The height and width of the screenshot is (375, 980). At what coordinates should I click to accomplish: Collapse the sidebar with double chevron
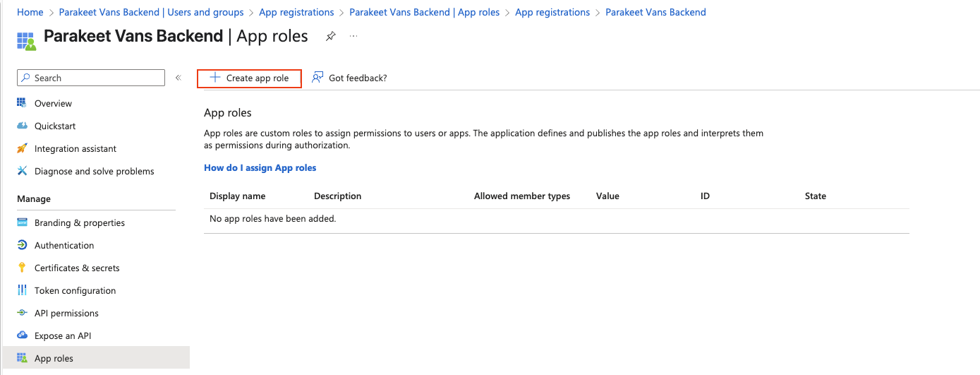[x=179, y=78]
